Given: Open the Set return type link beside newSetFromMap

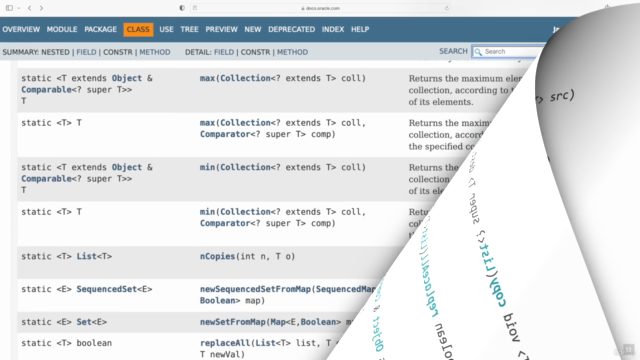Looking at the screenshot, I should coord(84,322).
